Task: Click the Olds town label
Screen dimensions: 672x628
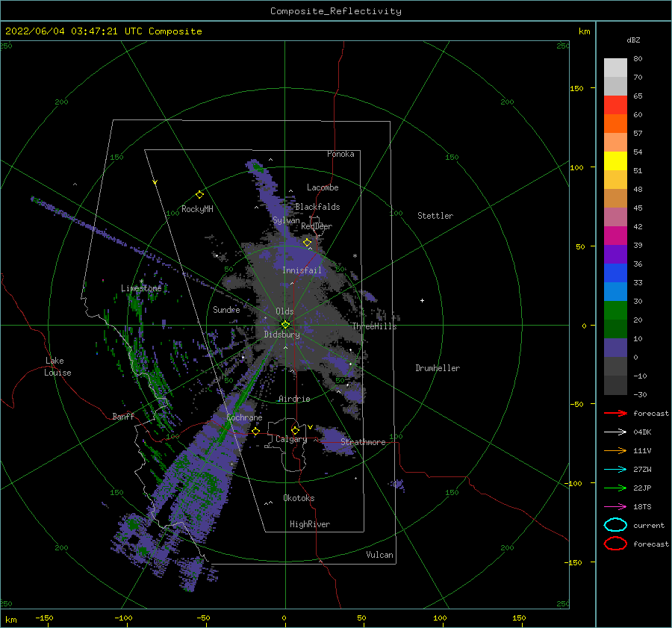Action: 284,311
